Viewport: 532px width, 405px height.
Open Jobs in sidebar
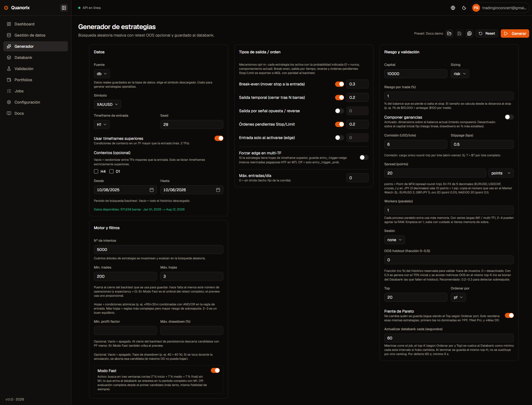click(x=35, y=91)
